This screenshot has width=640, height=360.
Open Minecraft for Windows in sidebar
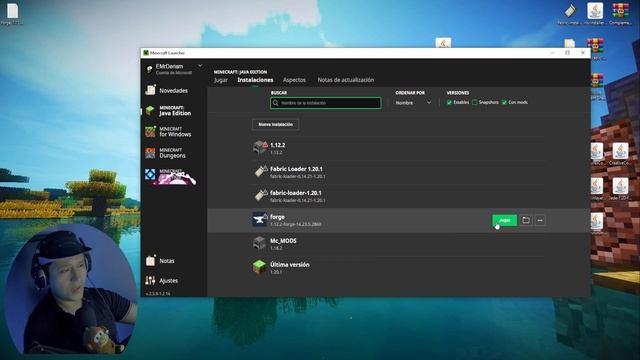169,131
